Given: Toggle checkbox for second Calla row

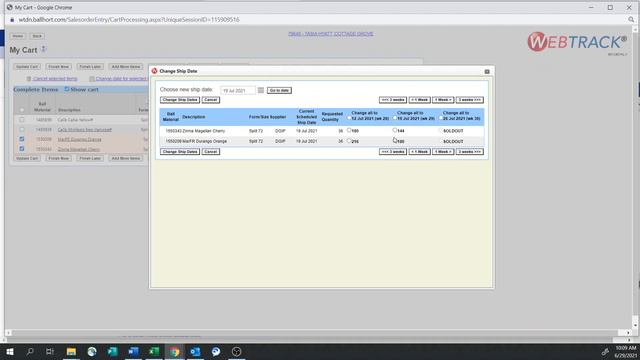Looking at the screenshot, I should [22, 129].
